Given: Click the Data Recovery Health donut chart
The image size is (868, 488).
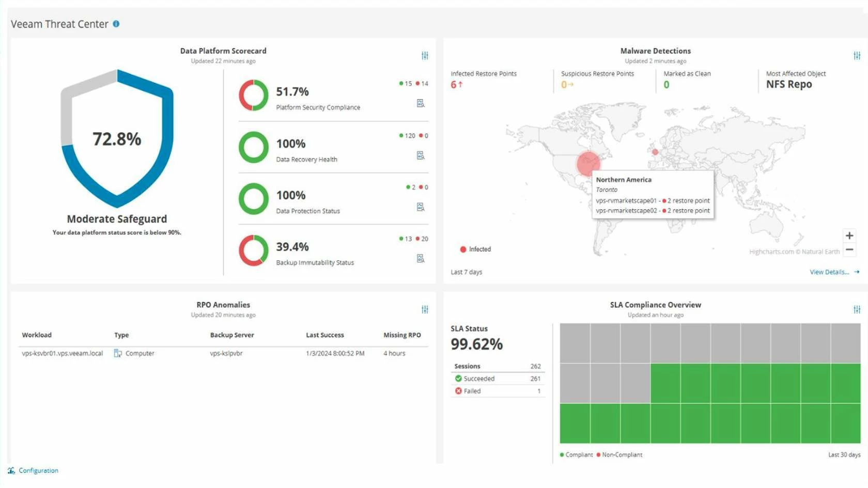Looking at the screenshot, I should 253,147.
